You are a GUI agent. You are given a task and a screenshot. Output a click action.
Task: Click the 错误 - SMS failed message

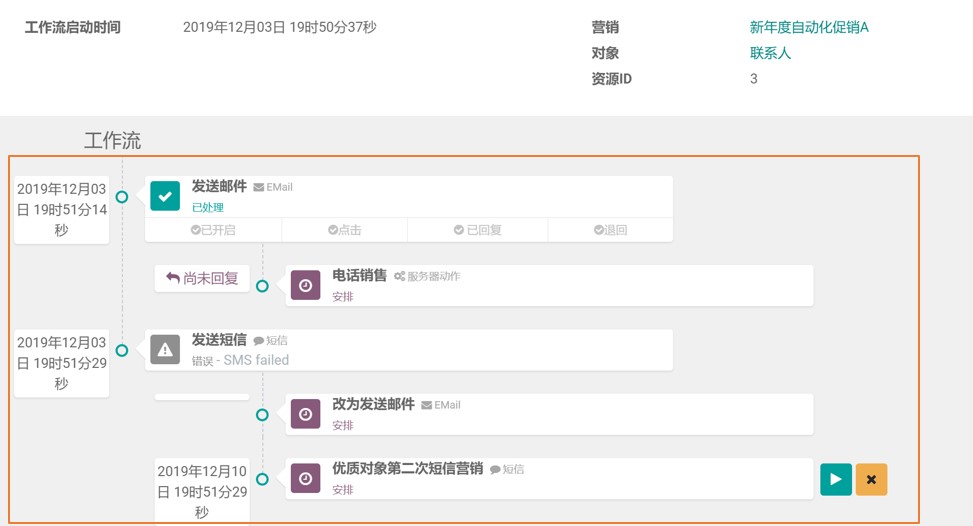(x=240, y=360)
